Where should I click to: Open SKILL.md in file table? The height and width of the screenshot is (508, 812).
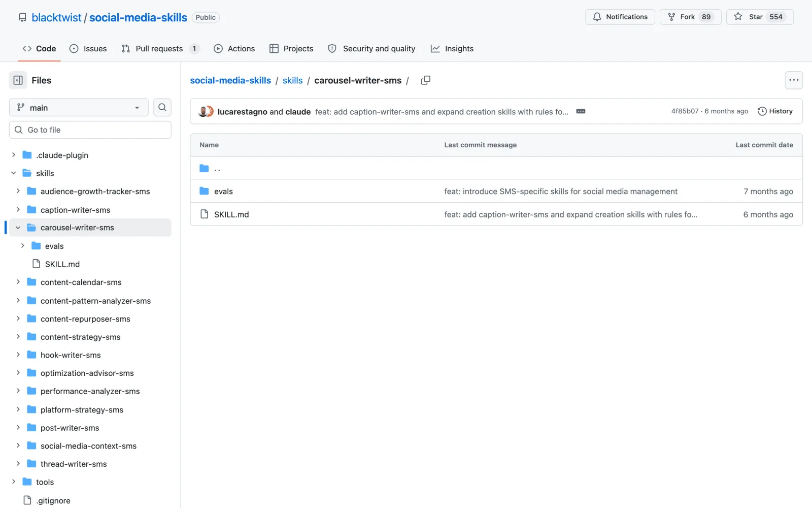click(x=231, y=214)
